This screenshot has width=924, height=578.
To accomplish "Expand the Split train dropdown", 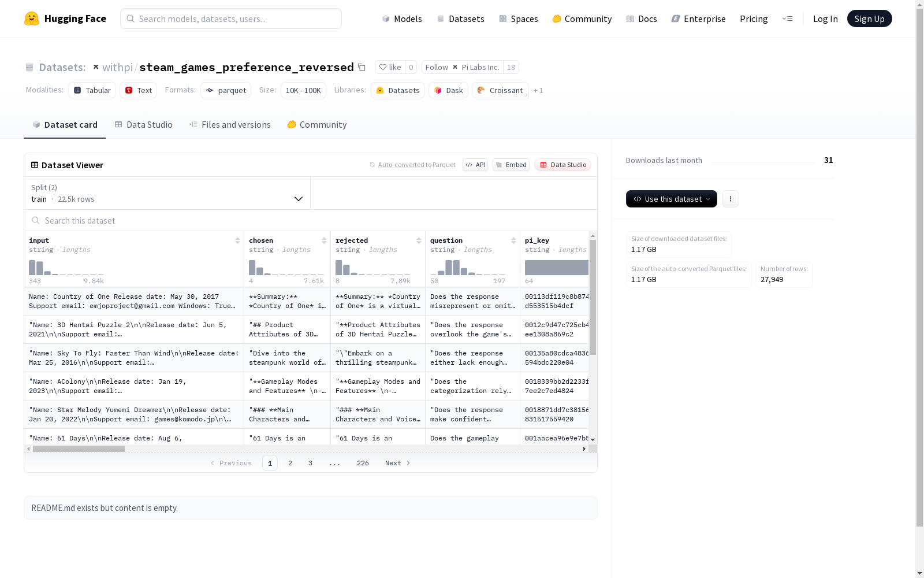I will (x=167, y=193).
